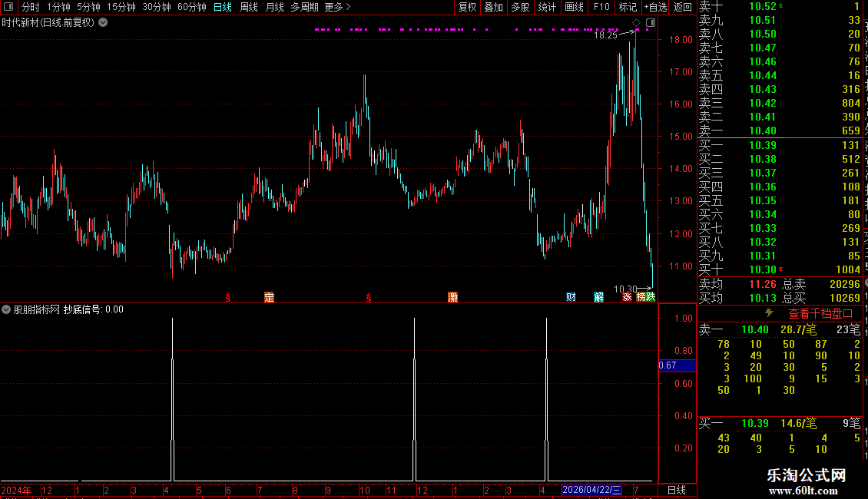Click the red dividend marker before 定
868x499 pixels.
[x=228, y=298]
